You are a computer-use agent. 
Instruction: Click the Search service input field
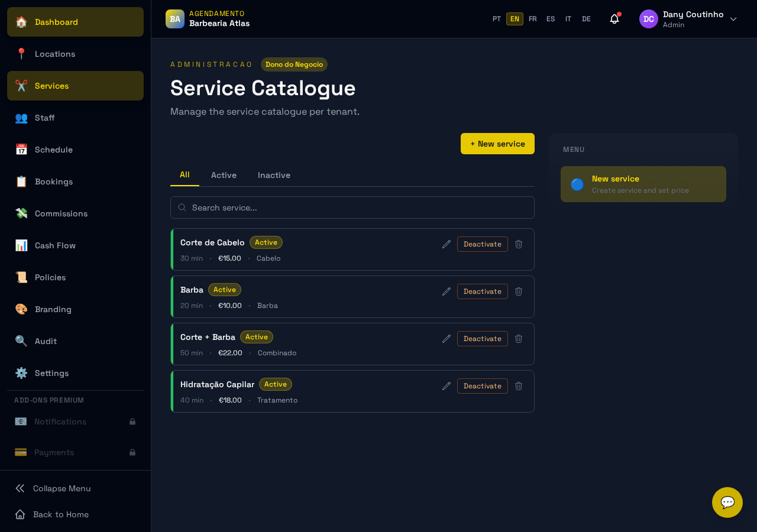click(x=352, y=207)
